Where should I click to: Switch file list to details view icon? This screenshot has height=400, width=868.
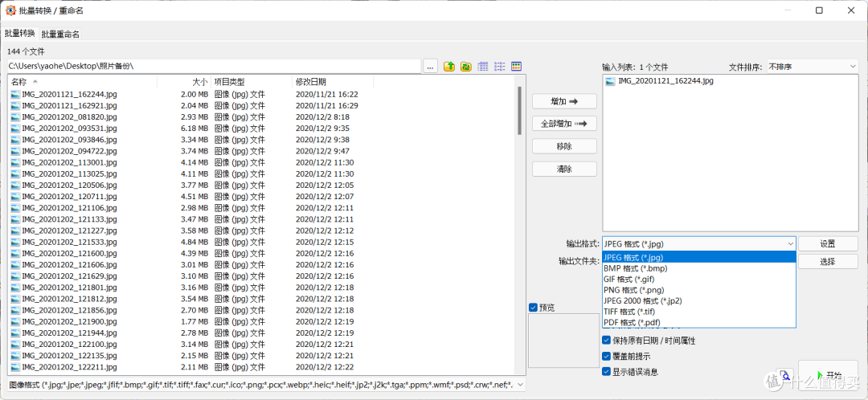coord(483,67)
